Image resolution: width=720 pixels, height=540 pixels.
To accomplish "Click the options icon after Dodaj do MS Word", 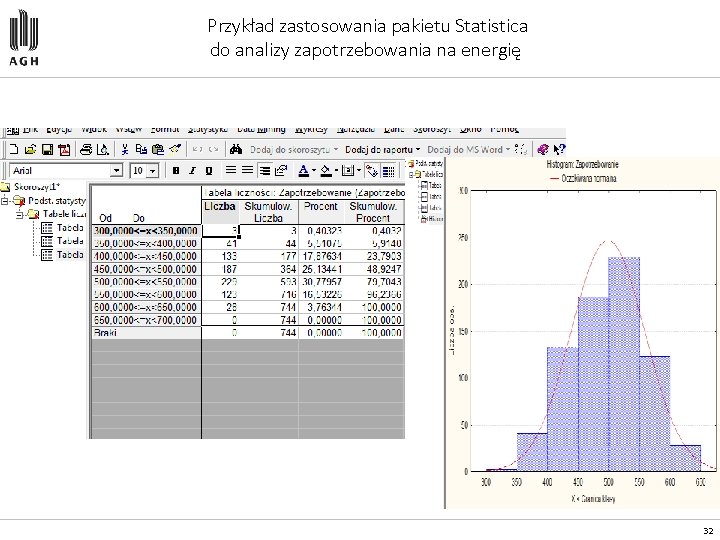I will (x=521, y=149).
